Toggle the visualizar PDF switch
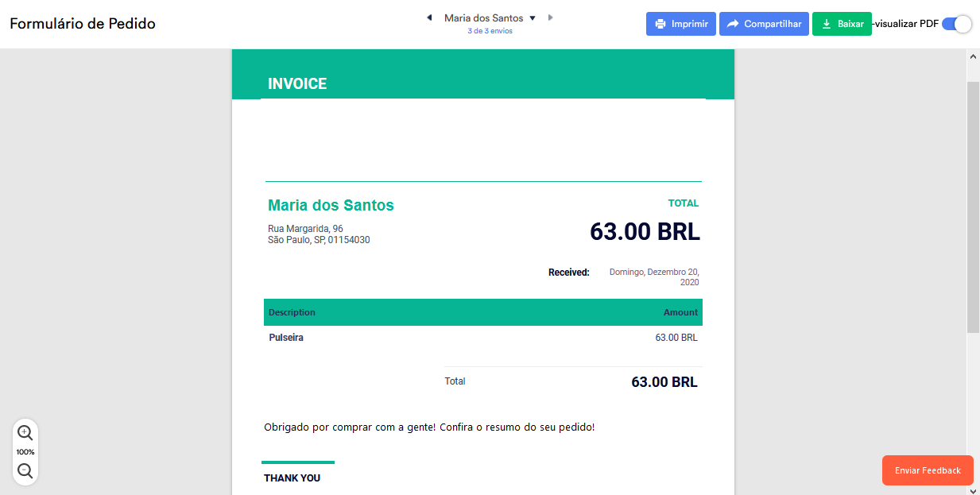Screen dimensions: 980x495 956,24
